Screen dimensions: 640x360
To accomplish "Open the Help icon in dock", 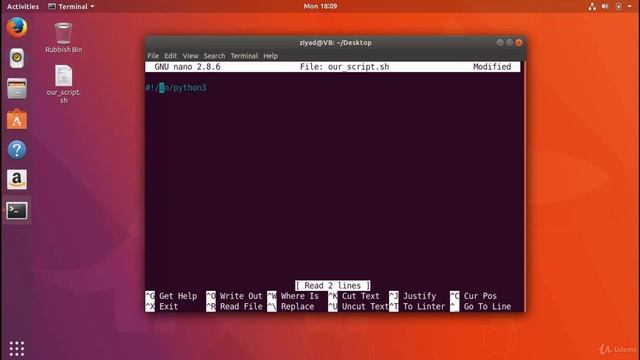I will coord(17,150).
